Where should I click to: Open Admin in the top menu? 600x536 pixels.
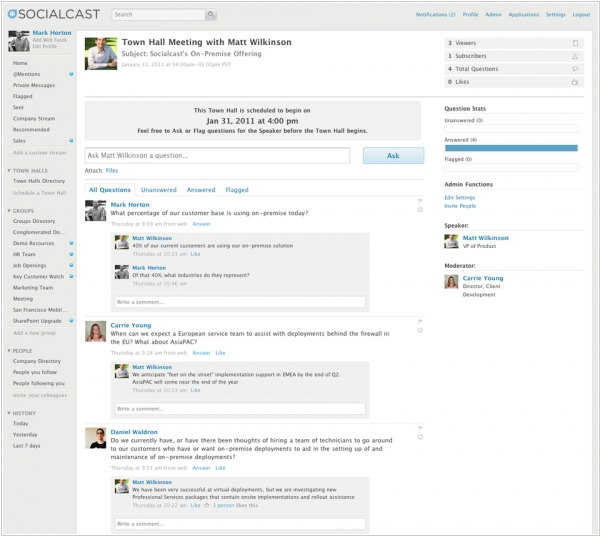[x=493, y=15]
